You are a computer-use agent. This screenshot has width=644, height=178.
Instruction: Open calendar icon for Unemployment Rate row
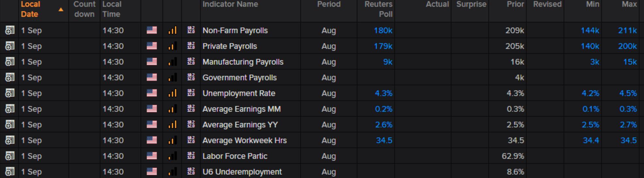(10, 93)
